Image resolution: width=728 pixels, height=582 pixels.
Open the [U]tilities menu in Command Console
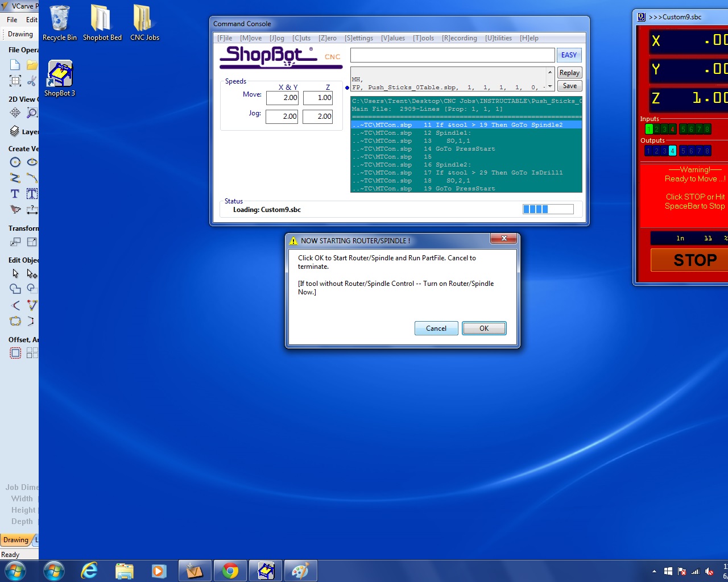click(498, 38)
